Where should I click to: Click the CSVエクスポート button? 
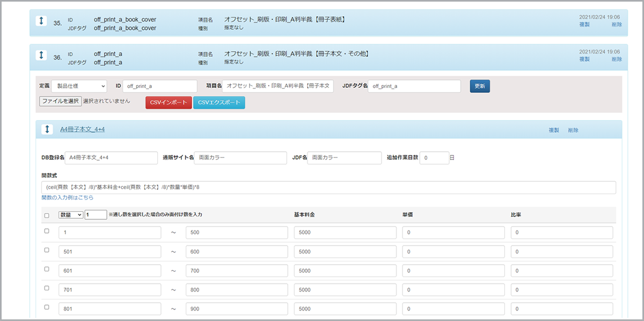pyautogui.click(x=219, y=102)
